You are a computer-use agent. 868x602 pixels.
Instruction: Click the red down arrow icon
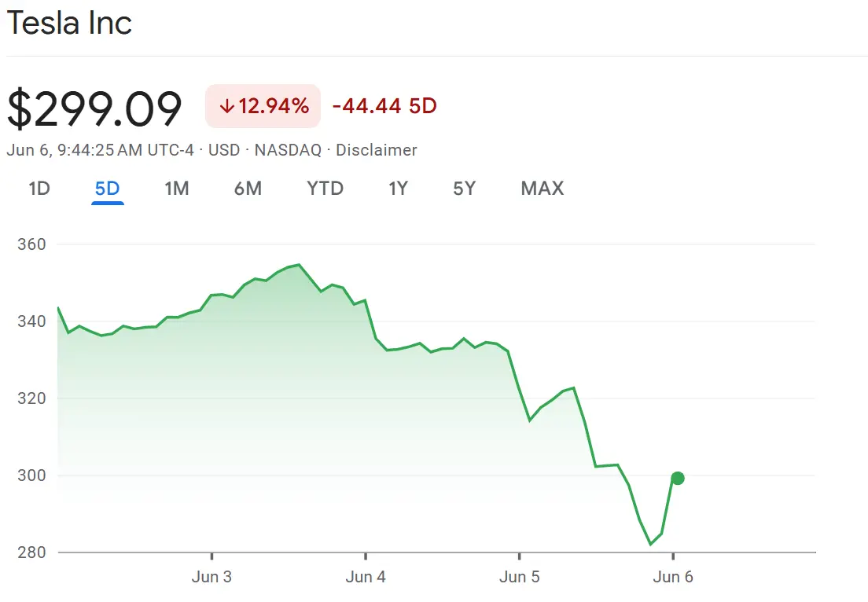pos(226,106)
